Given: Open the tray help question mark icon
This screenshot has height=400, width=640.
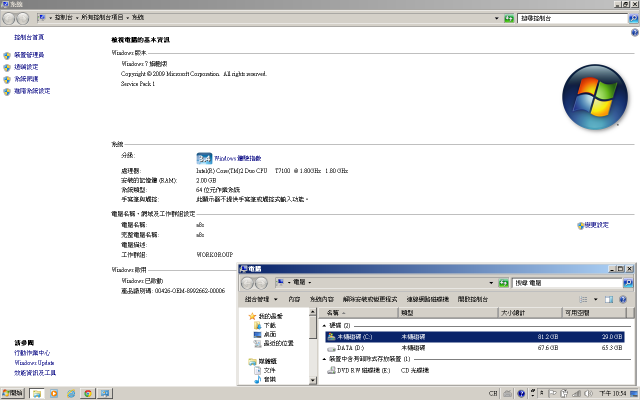Looking at the screenshot, I should point(521,393).
